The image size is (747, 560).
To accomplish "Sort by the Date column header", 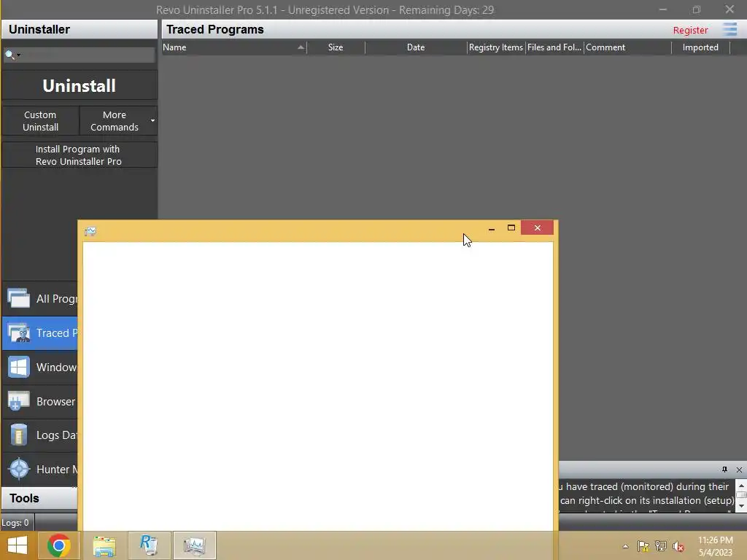I will point(415,47).
